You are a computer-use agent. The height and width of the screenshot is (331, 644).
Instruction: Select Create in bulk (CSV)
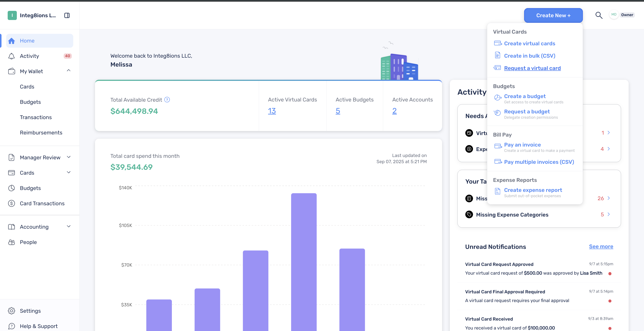click(529, 56)
